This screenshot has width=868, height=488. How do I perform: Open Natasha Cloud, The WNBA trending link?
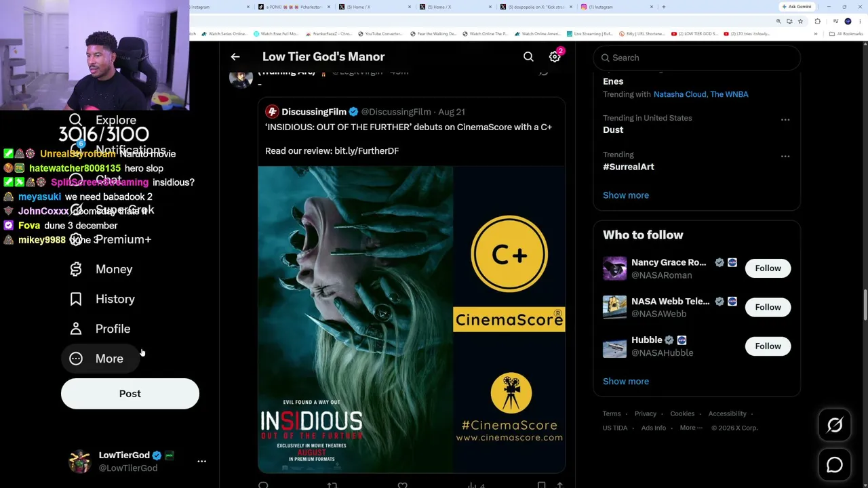[x=701, y=94]
